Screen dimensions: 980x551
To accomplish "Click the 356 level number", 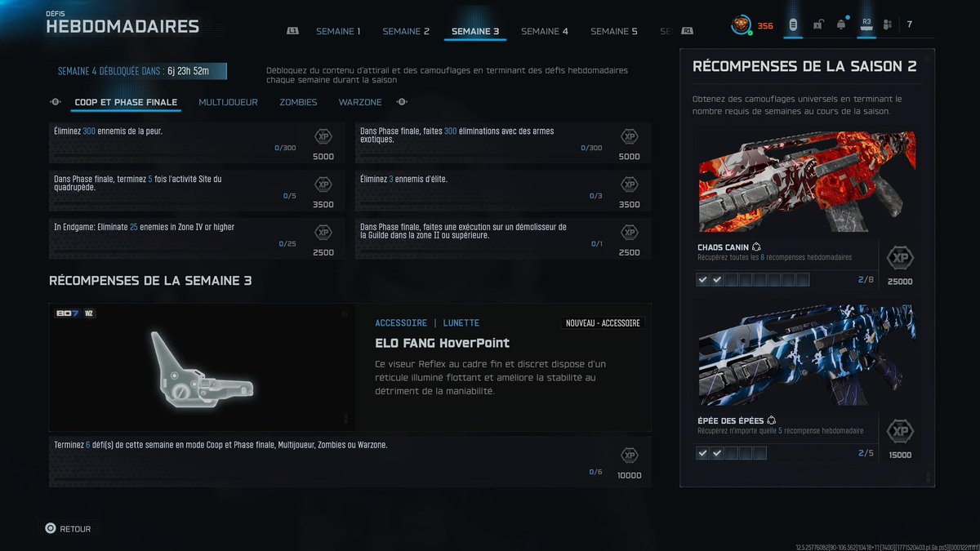I will pos(765,25).
